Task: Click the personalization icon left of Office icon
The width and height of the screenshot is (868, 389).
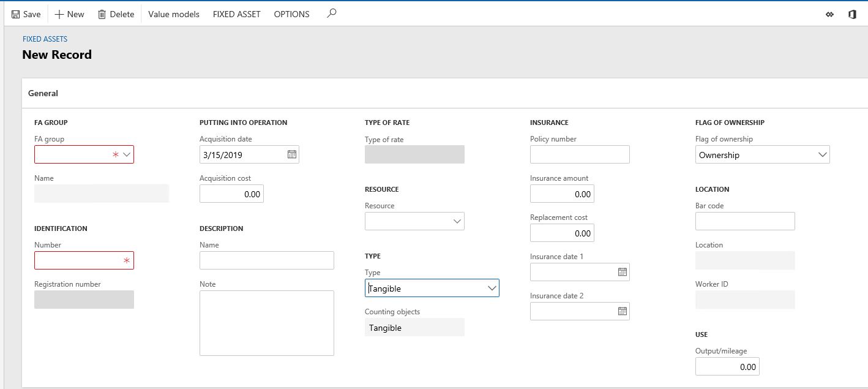Action: click(x=829, y=14)
